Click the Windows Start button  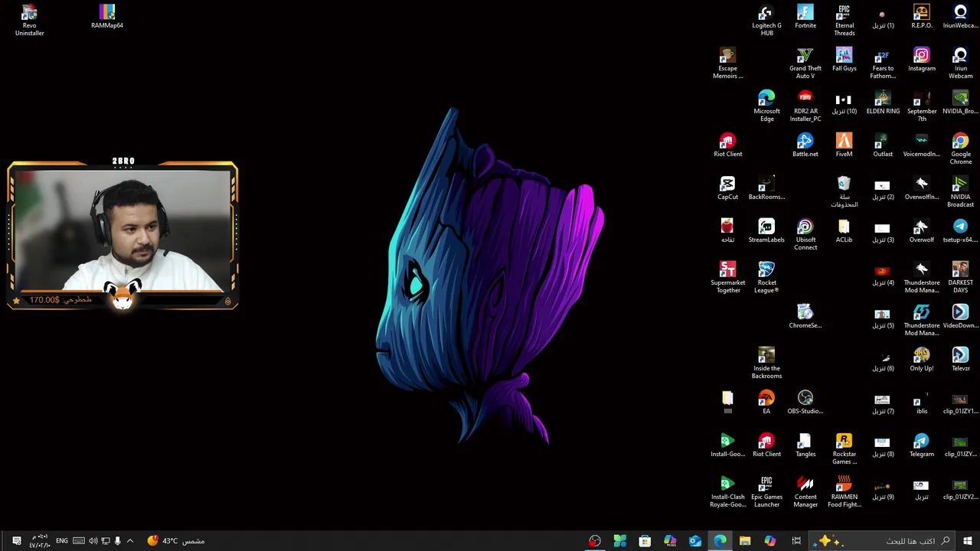pos(968,541)
